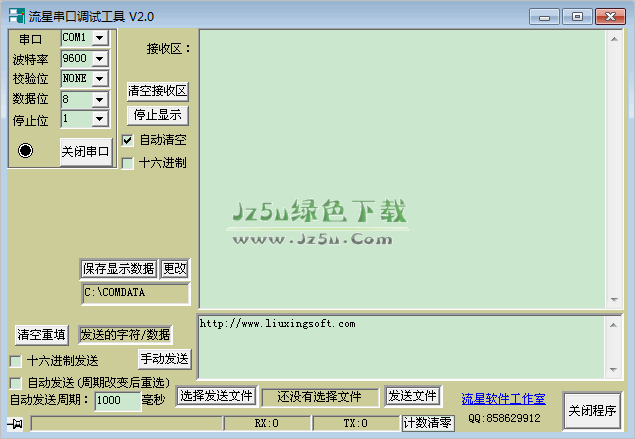Open the 停止位 1 dropdown
This screenshot has height=439, width=635.
tap(100, 119)
